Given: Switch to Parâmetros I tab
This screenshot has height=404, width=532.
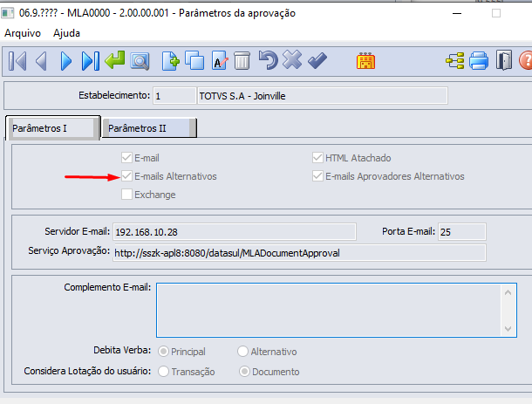Looking at the screenshot, I should click(x=52, y=128).
